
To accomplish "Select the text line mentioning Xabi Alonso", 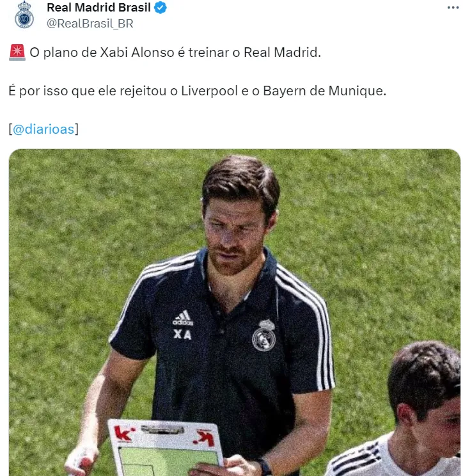I will pos(175,52).
